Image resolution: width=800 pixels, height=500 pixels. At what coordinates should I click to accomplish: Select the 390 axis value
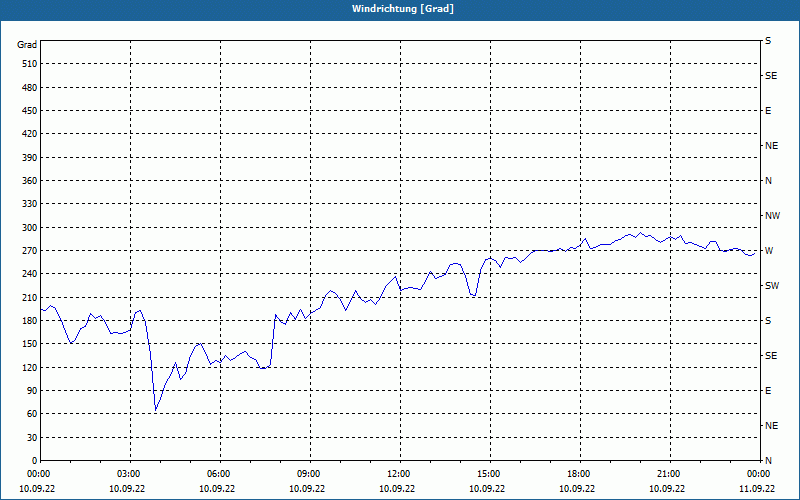30,157
